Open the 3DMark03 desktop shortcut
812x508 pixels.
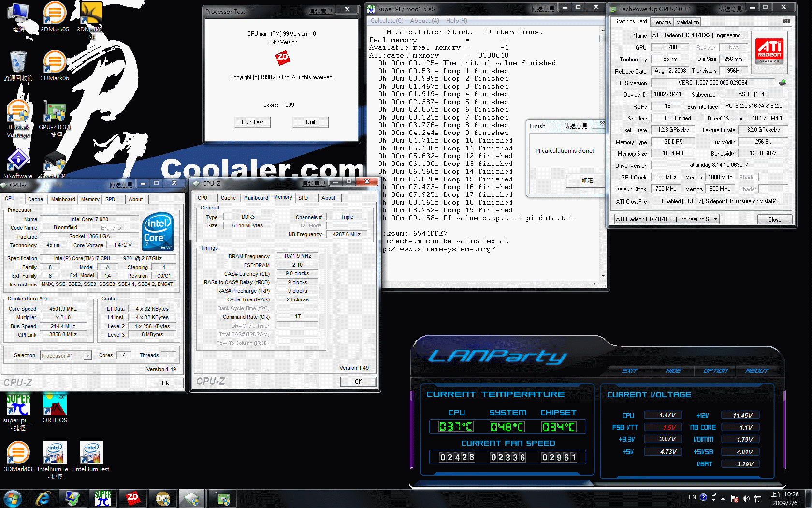[x=18, y=456]
